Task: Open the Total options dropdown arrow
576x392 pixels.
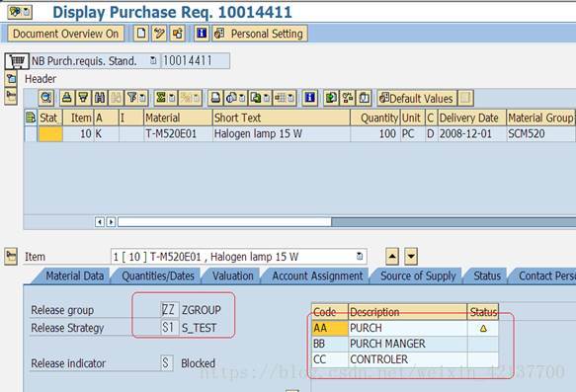Action: click(x=172, y=99)
